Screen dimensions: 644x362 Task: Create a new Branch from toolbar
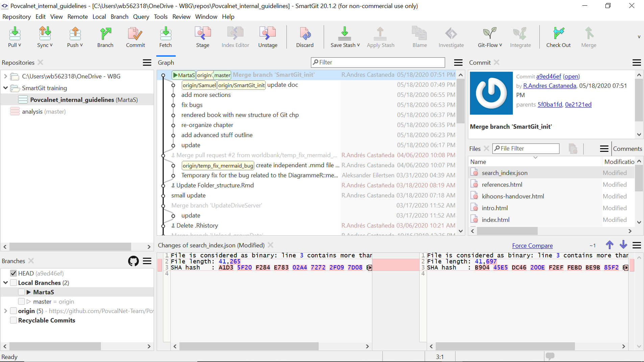pos(105,37)
